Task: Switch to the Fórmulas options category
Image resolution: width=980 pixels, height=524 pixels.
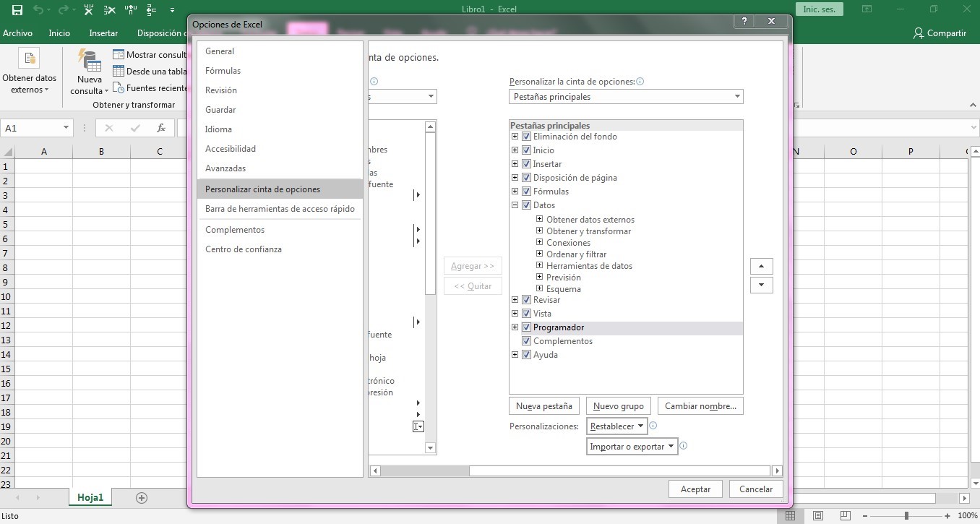Action: (x=224, y=70)
